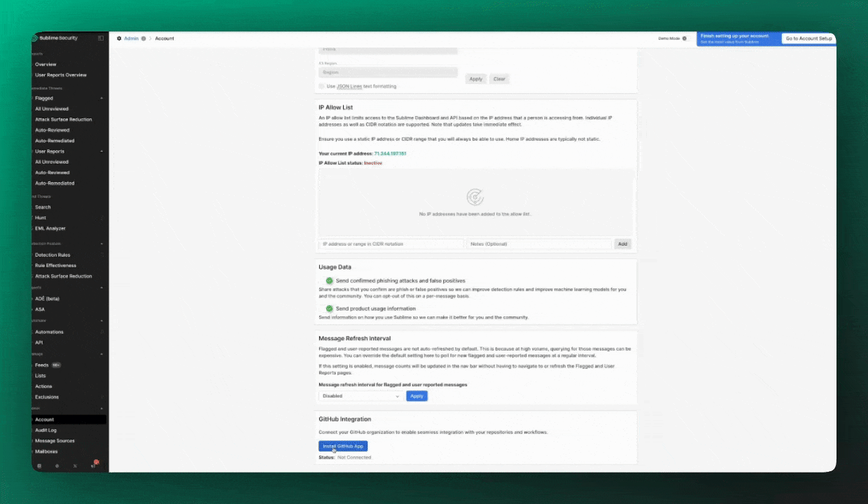Click the first icon in the sidebar footer
Viewport: 868px width, 504px height.
[x=39, y=465]
